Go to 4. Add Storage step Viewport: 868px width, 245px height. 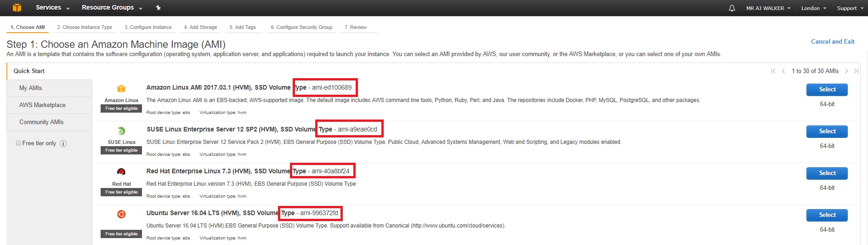(200, 27)
